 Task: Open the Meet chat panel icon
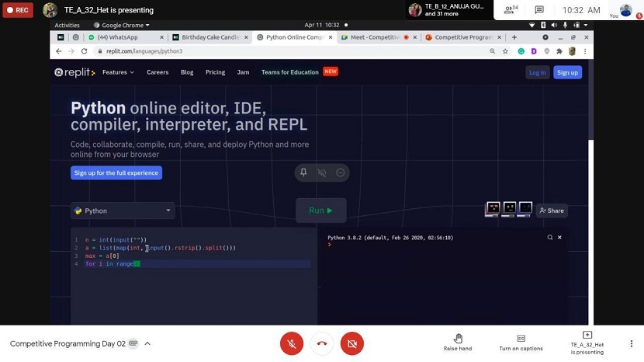point(539,10)
